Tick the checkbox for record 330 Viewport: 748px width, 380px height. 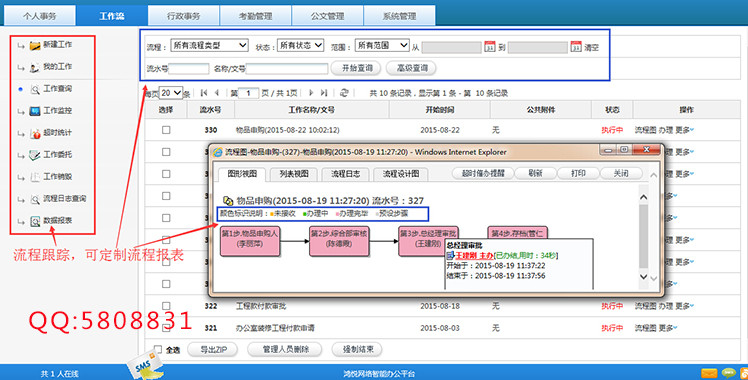[166, 130]
